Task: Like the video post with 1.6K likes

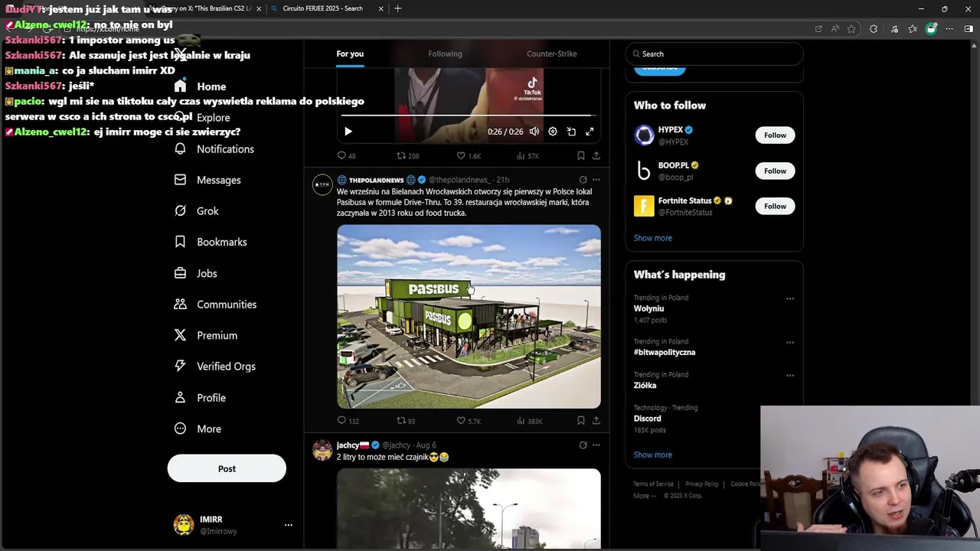Action: tap(468, 155)
